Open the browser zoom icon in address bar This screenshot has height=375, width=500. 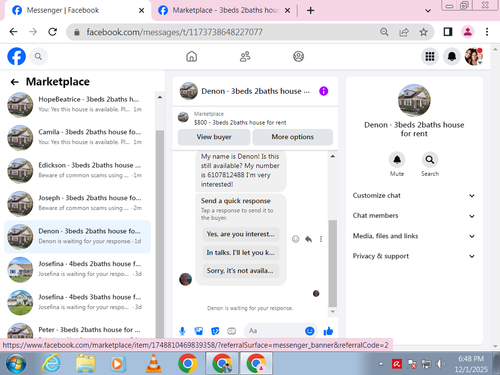click(x=384, y=32)
